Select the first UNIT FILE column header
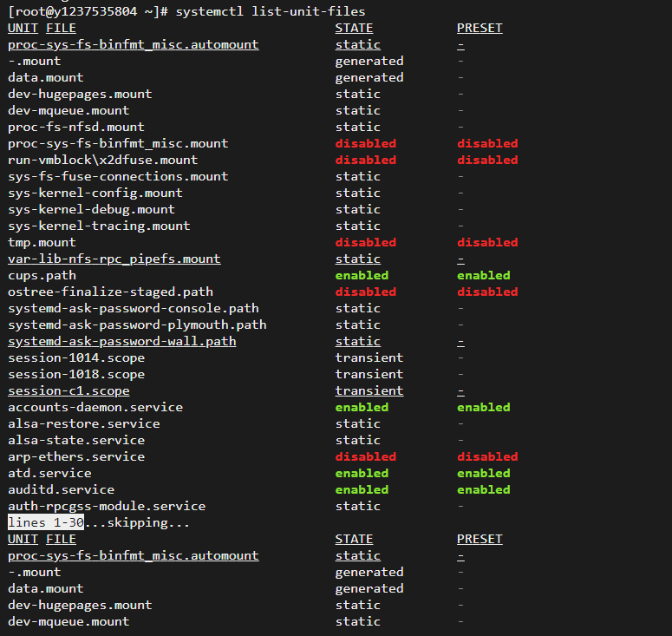This screenshot has width=672, height=636. [x=42, y=29]
